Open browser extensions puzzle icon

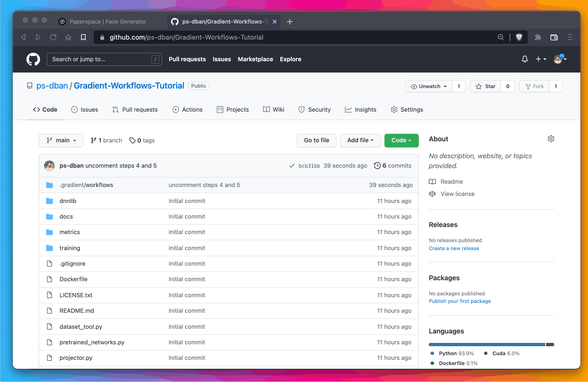(x=538, y=37)
